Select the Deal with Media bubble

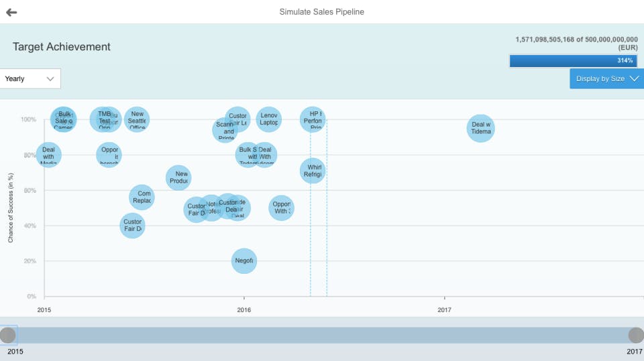tap(48, 155)
